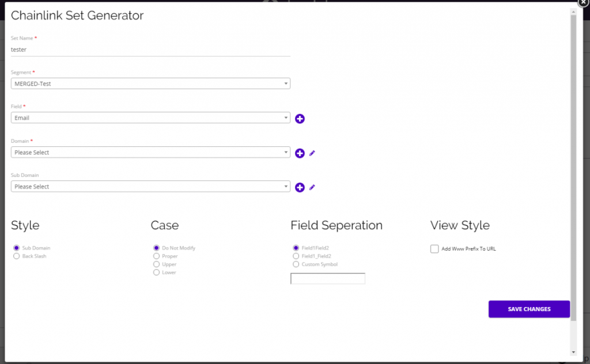This screenshot has width=590, height=364.
Task: Close the Chainlink Set Generator dialog
Action: tap(583, 4)
